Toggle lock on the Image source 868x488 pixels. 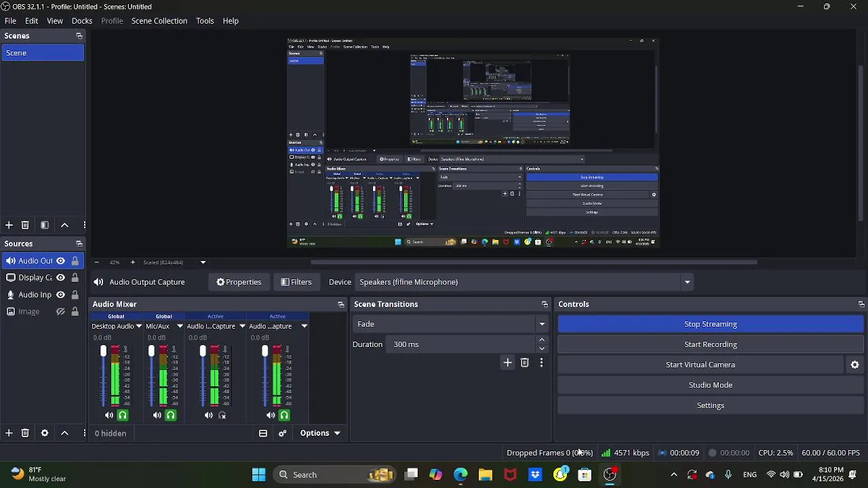[x=75, y=312]
